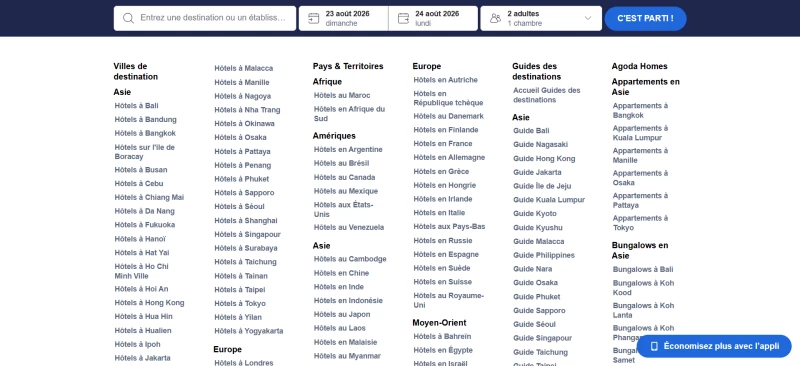Select Hôtels à Hoi An
Screen dimensions: 800x366
[141, 289]
